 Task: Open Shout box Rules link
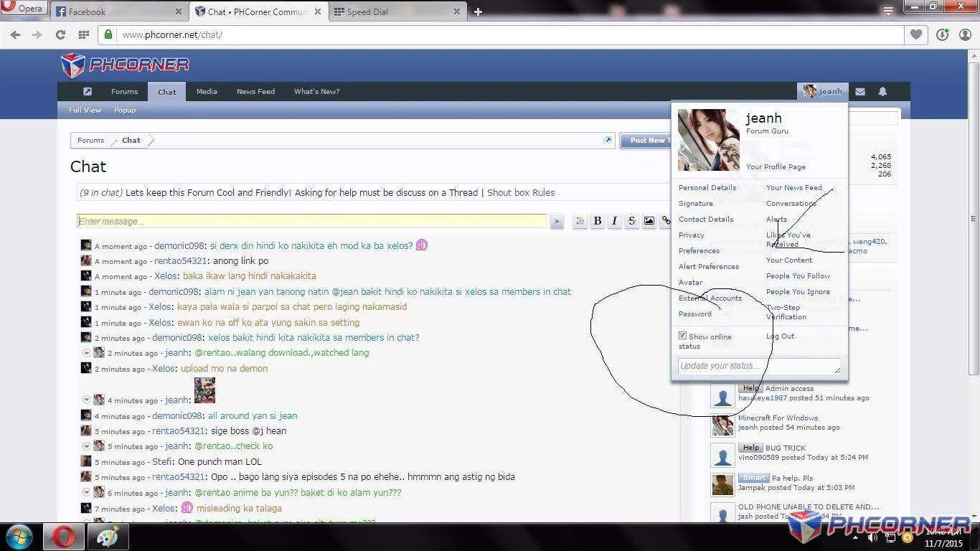click(521, 192)
